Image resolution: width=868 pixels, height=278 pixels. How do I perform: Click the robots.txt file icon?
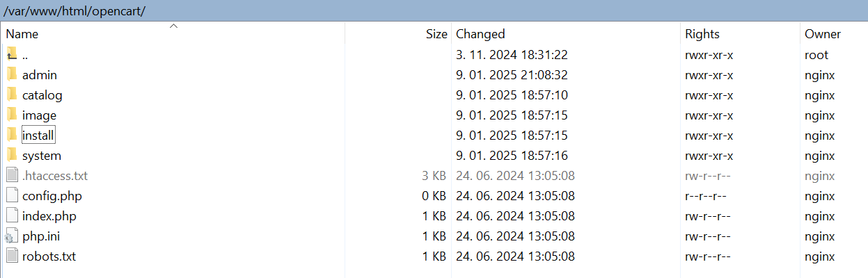(11, 256)
